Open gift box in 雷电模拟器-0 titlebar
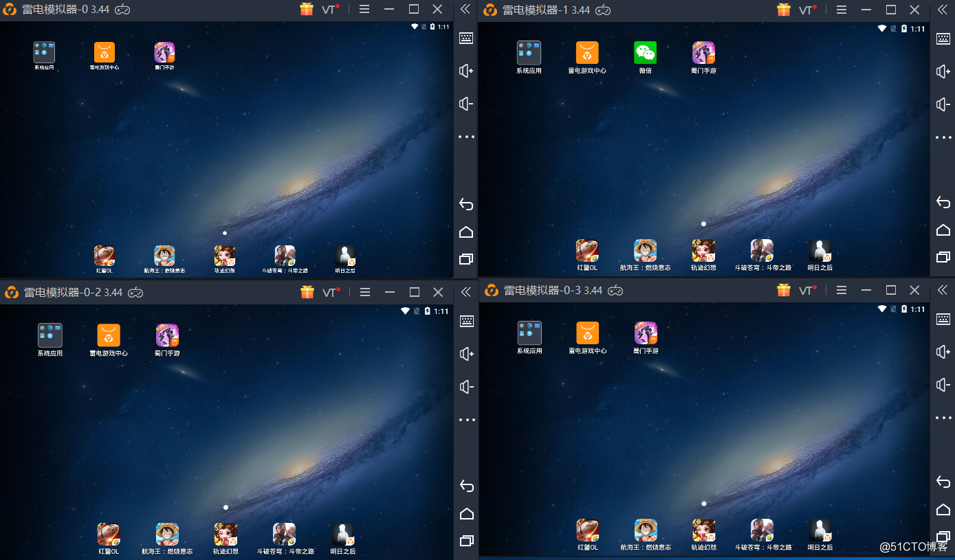This screenshot has height=560, width=955. pyautogui.click(x=307, y=9)
